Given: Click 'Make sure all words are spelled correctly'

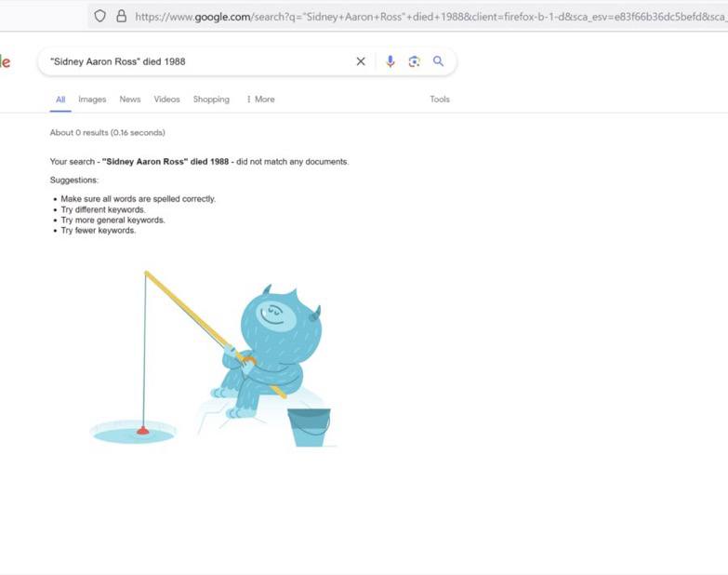Looking at the screenshot, I should (x=138, y=199).
